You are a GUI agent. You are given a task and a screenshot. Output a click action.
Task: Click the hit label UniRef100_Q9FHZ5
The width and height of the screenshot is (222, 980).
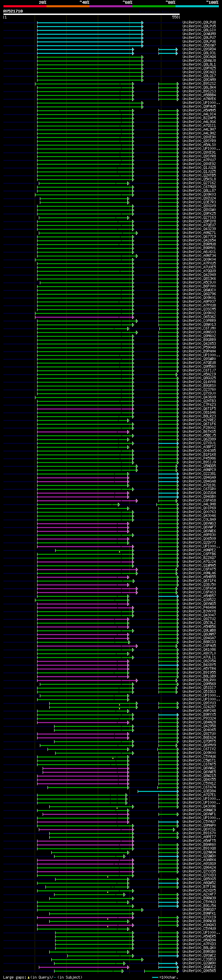[199, 68]
